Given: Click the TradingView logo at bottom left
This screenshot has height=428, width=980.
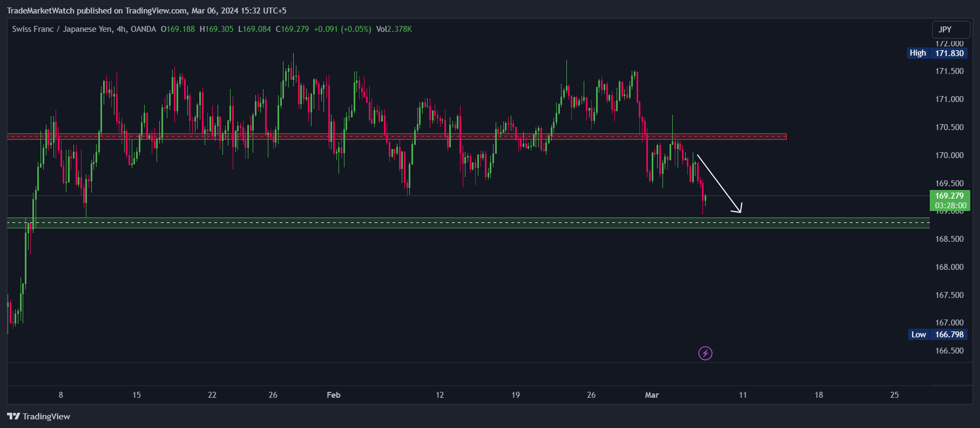Looking at the screenshot, I should [x=38, y=416].
